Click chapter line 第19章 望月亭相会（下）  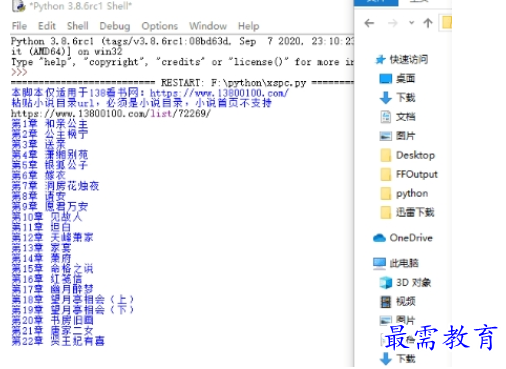pos(73,310)
